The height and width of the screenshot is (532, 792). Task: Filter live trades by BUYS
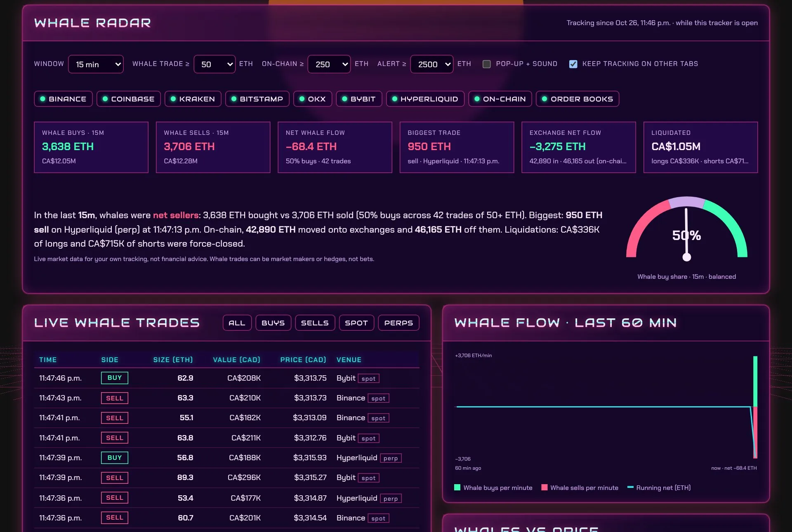coord(273,323)
